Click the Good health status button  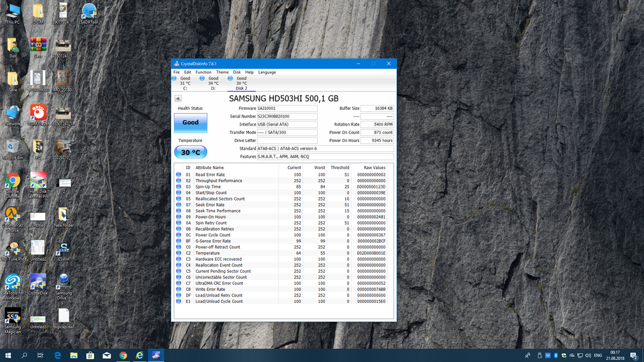(190, 123)
